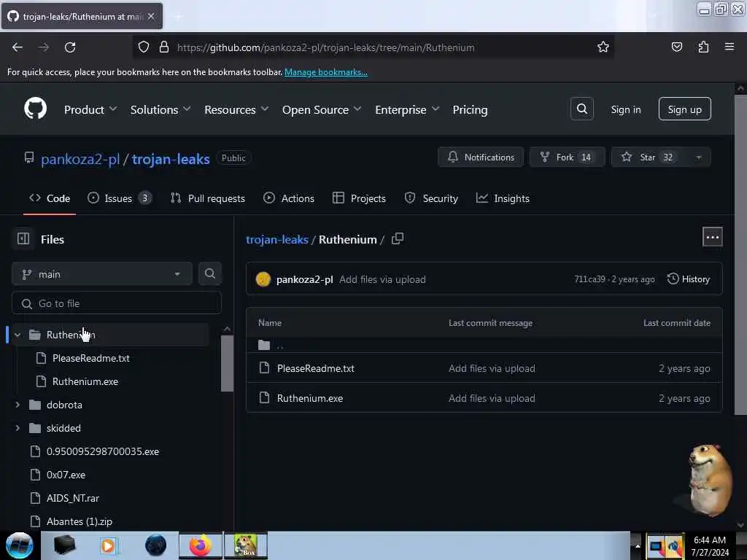Open pankoza2-pl owner link
Viewport: 747px width, 560px height.
click(x=80, y=158)
